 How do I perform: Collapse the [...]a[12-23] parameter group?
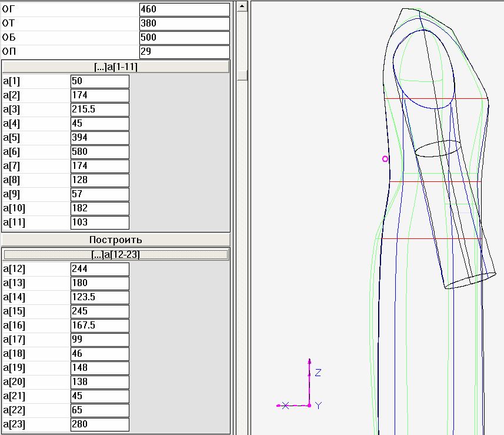[116, 254]
